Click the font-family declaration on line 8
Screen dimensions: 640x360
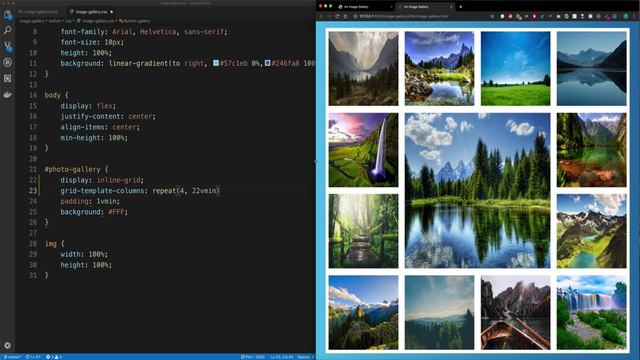[x=144, y=32]
